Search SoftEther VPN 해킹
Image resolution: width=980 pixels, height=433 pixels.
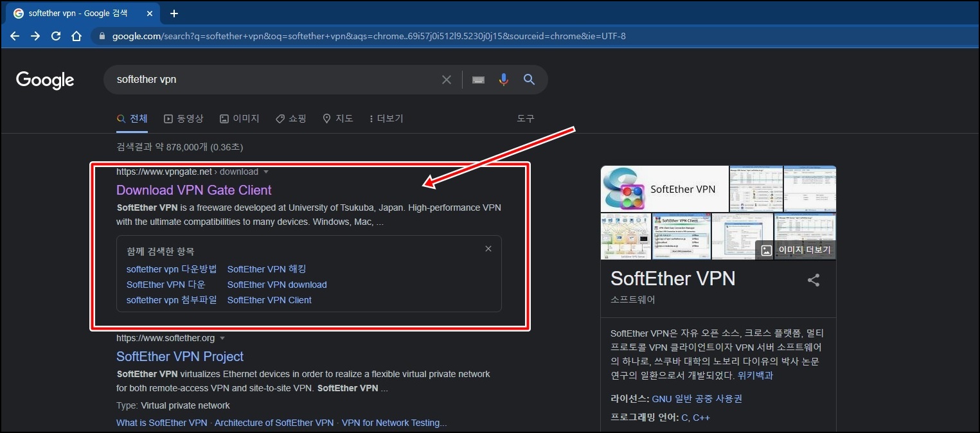pyautogui.click(x=267, y=269)
